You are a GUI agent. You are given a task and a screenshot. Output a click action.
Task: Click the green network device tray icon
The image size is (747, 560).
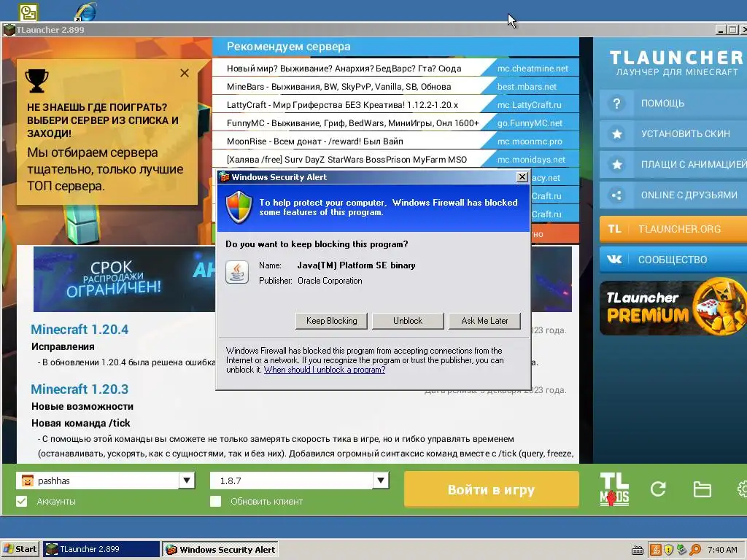(x=682, y=550)
